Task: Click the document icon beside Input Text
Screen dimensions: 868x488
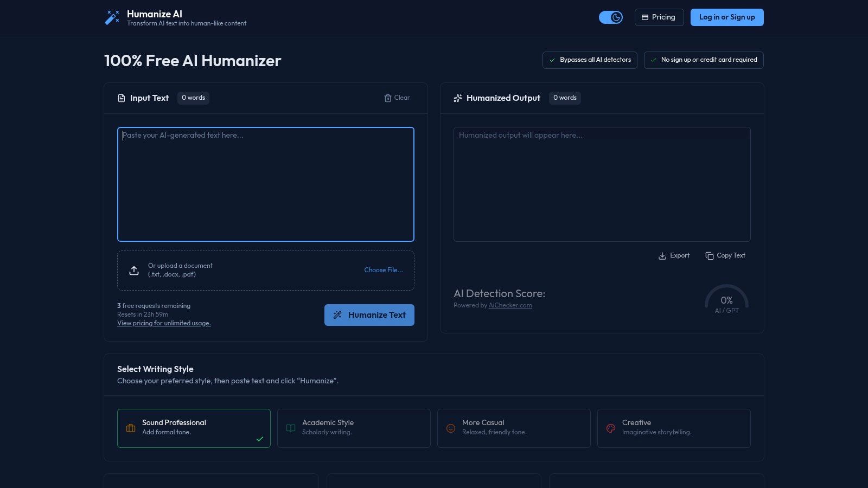Action: point(121,98)
